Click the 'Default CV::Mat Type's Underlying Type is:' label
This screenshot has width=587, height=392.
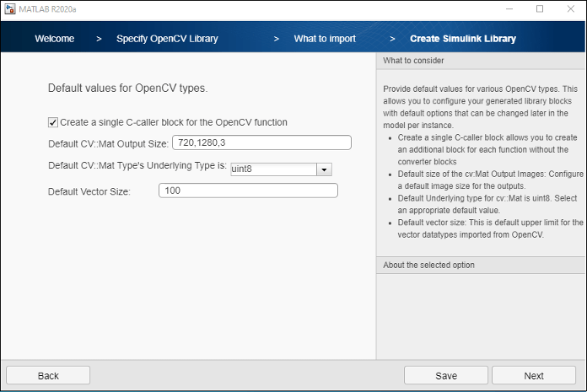pyautogui.click(x=137, y=166)
